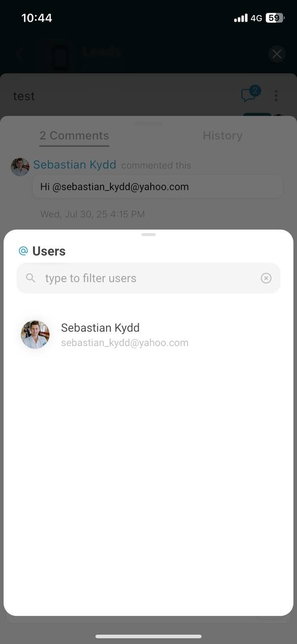Screen dimensions: 297x644
Task: Switch to the 2 Comments tab
Action: [x=74, y=136]
